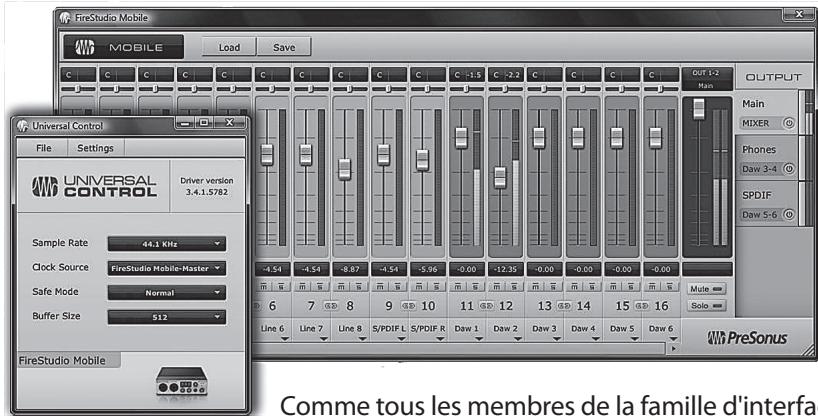Click the main Mute button
This screenshot has width=818, height=417.
[707, 289]
